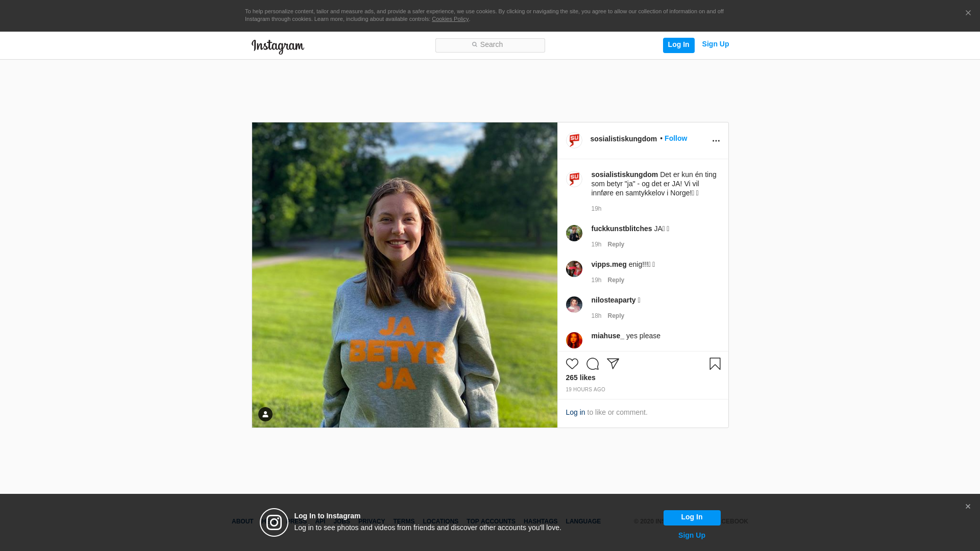
Task: Open the sosialistiskungdom username in the caption
Action: point(624,175)
